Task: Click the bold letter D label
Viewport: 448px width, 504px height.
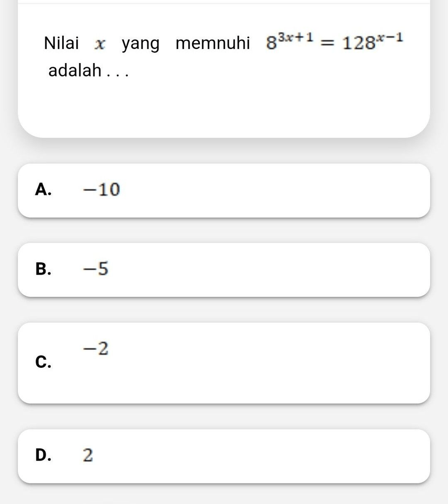Action: [x=43, y=455]
